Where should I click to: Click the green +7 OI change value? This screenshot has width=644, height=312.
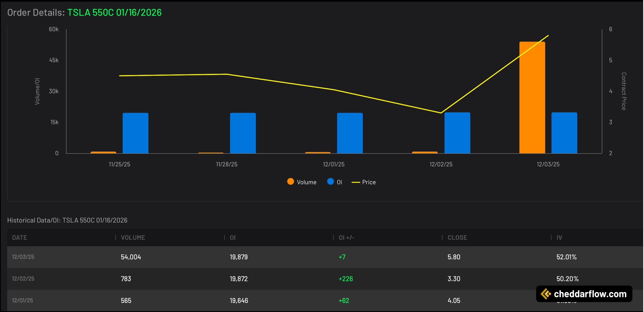pos(342,257)
